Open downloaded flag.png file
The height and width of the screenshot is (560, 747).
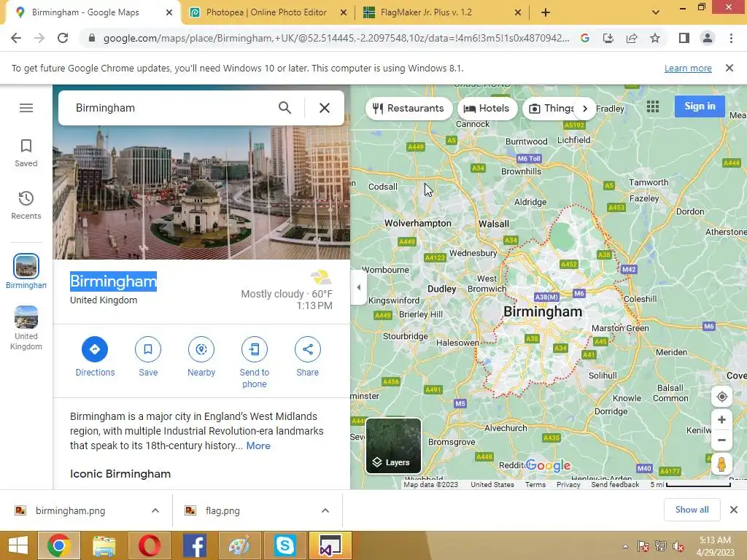point(223,511)
